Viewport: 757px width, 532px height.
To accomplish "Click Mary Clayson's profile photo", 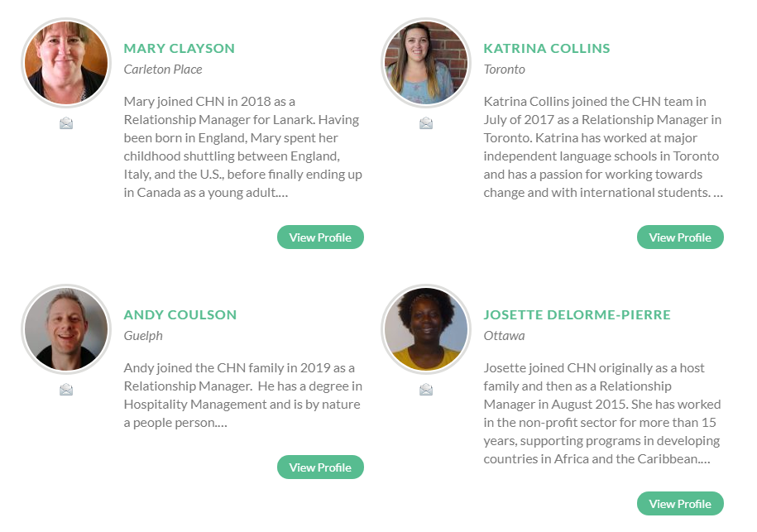I will 66,63.
